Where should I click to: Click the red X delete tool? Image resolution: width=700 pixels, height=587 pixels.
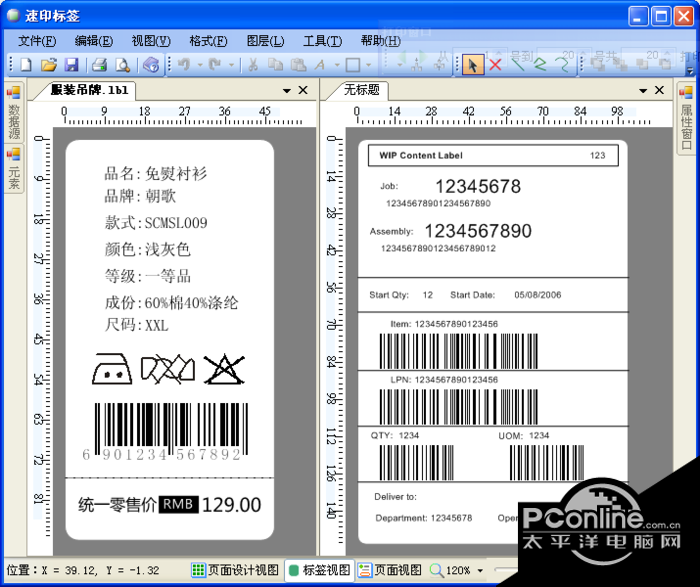coord(495,65)
